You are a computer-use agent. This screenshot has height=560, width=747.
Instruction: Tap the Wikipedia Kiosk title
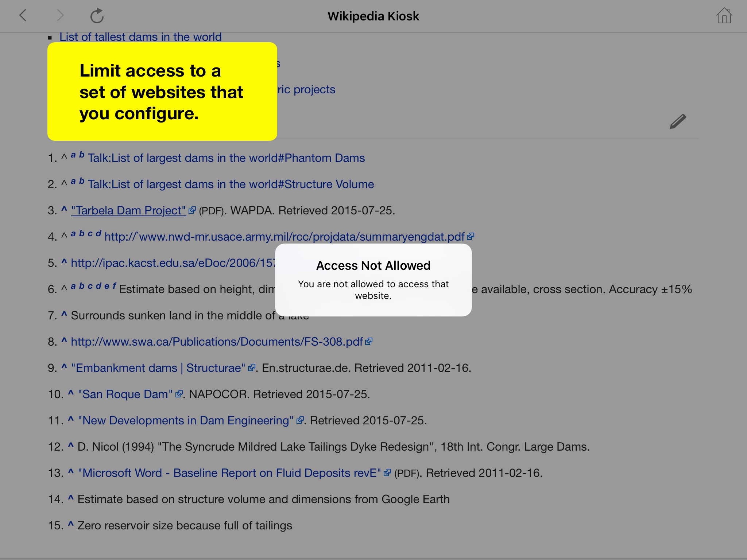pos(373,16)
